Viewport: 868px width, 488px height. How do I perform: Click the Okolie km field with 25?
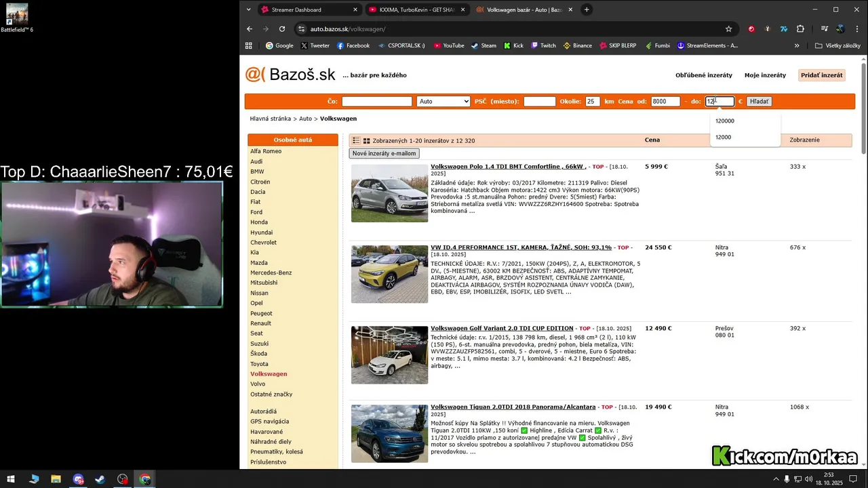pyautogui.click(x=593, y=102)
